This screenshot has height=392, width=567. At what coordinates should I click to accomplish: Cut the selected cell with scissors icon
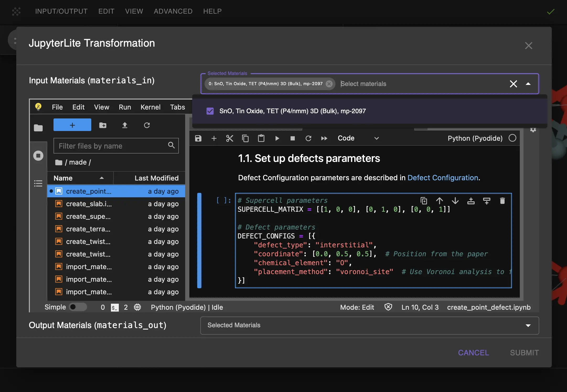pyautogui.click(x=229, y=138)
